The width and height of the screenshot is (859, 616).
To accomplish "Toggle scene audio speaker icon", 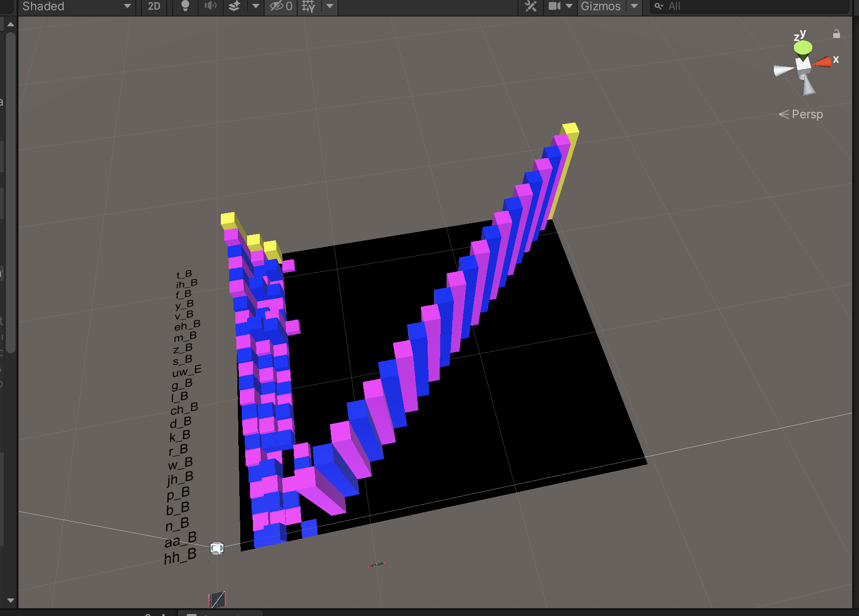I will click(210, 6).
